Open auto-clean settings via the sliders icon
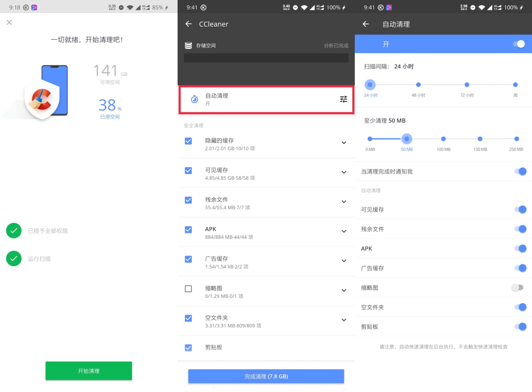532x392 pixels. click(x=343, y=99)
